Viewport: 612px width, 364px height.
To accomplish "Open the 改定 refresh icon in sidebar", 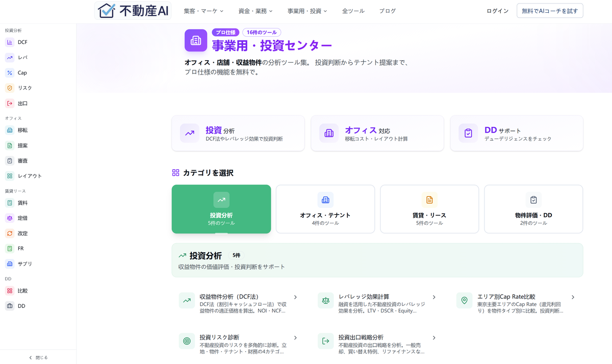I will [10, 233].
